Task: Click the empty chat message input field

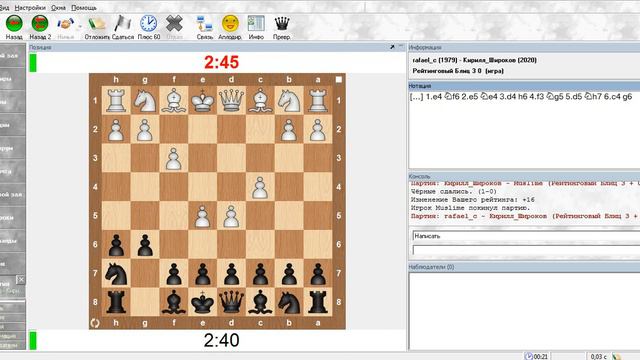Action: [526, 249]
